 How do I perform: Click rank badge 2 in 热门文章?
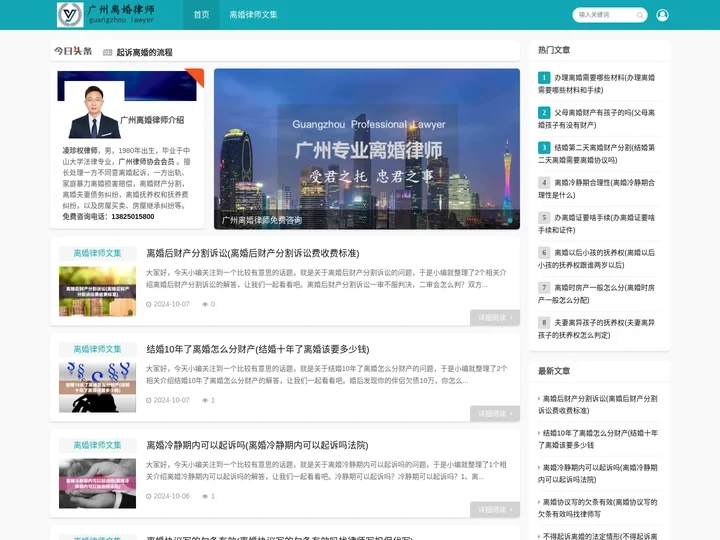pos(544,112)
